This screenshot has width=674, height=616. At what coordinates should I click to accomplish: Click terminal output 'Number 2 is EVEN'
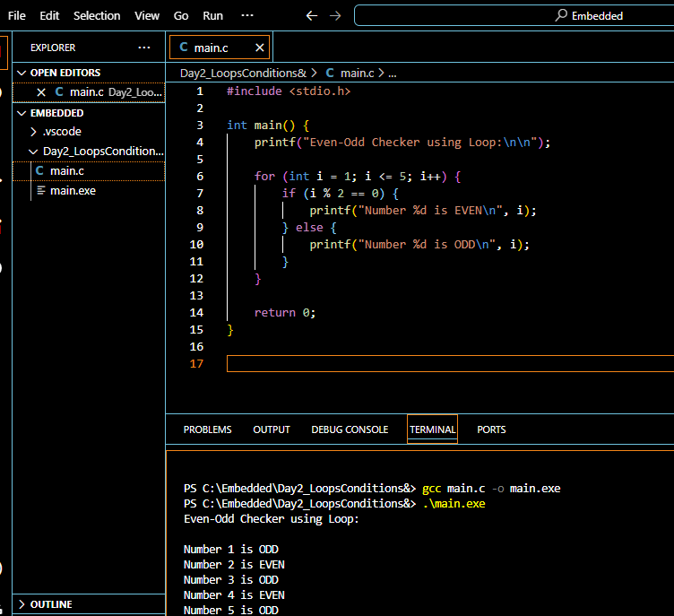[x=234, y=565]
